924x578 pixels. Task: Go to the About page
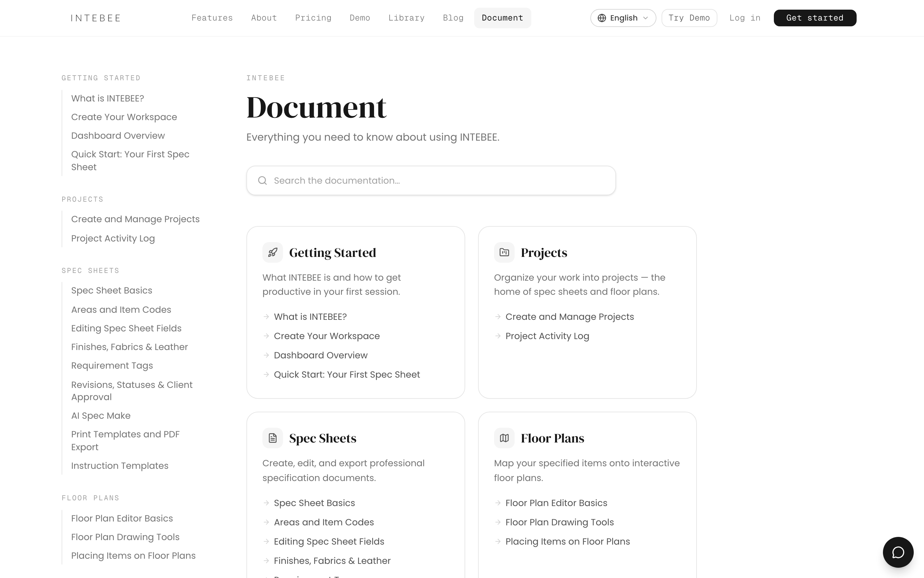264,18
